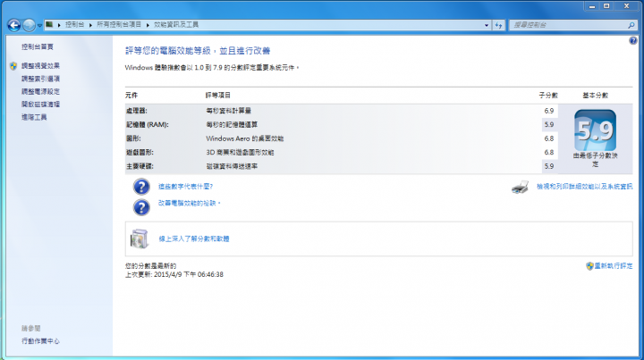Select 控制台 breadcrumb in address bar

[x=74, y=25]
